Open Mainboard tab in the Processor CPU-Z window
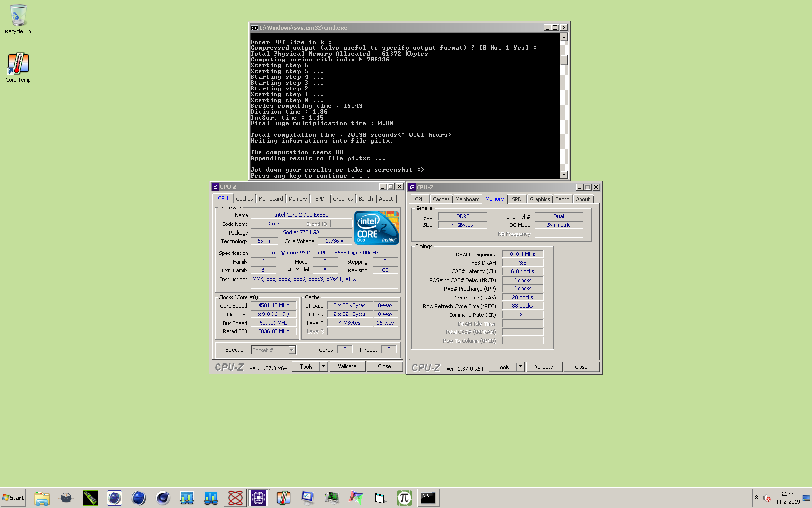812x508 pixels. 271,199
